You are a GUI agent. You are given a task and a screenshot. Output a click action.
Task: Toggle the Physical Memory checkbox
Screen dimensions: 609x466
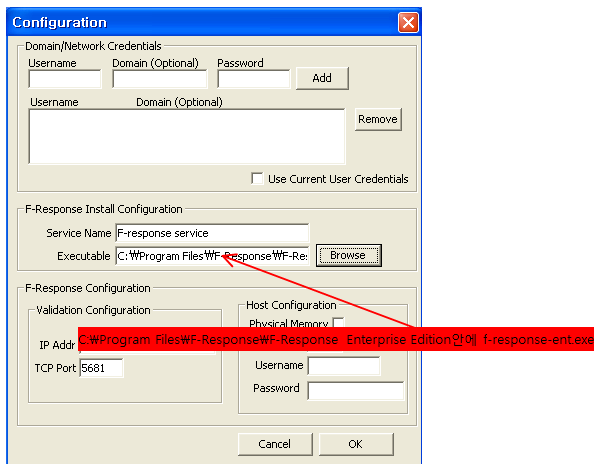pyautogui.click(x=339, y=322)
